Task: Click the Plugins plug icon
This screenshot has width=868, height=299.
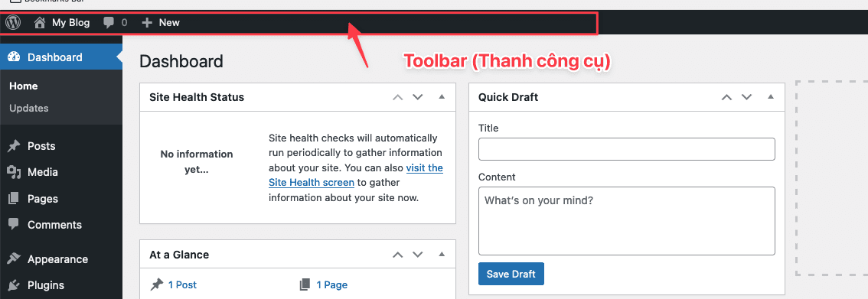Action: pyautogui.click(x=14, y=285)
